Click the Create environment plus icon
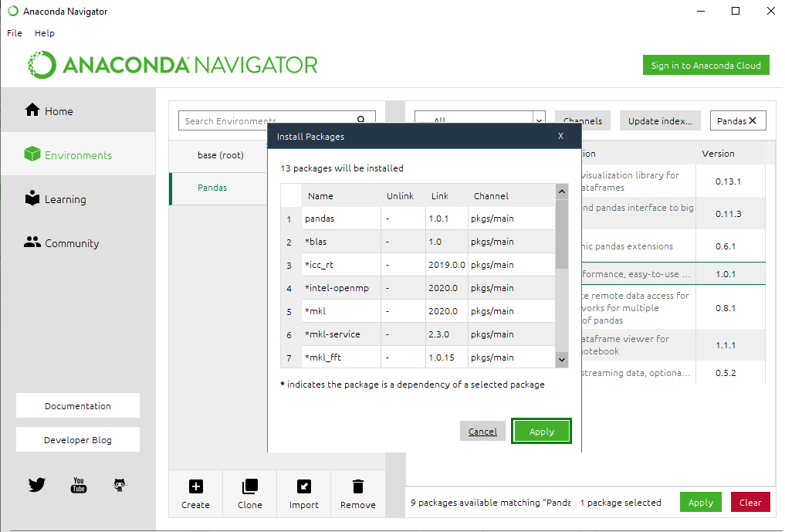 point(195,486)
